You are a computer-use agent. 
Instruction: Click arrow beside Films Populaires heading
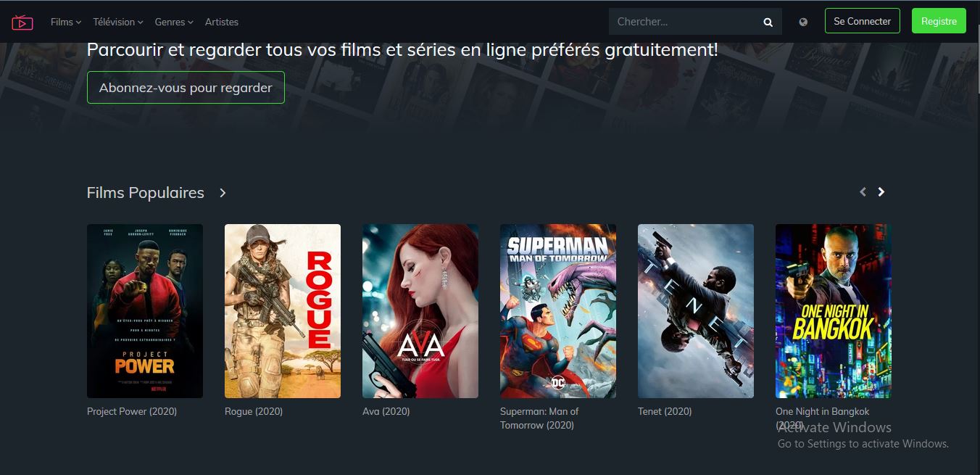[223, 193]
